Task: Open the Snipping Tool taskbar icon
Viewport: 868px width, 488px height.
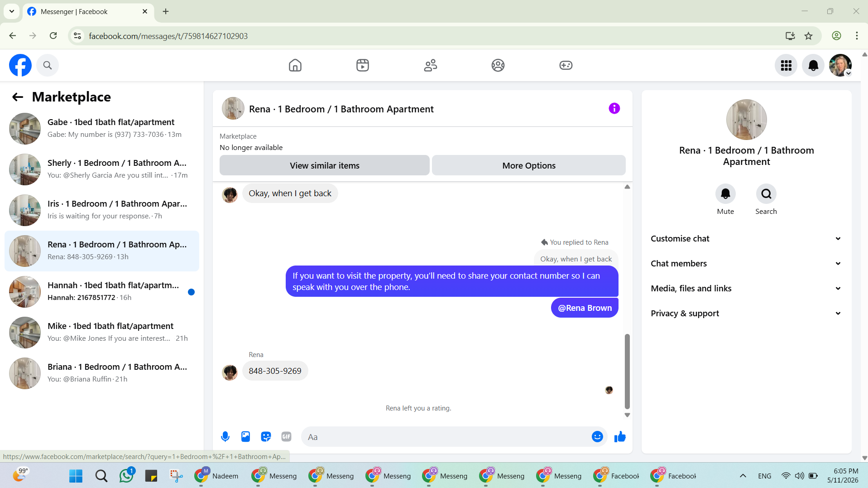Action: coord(176,476)
